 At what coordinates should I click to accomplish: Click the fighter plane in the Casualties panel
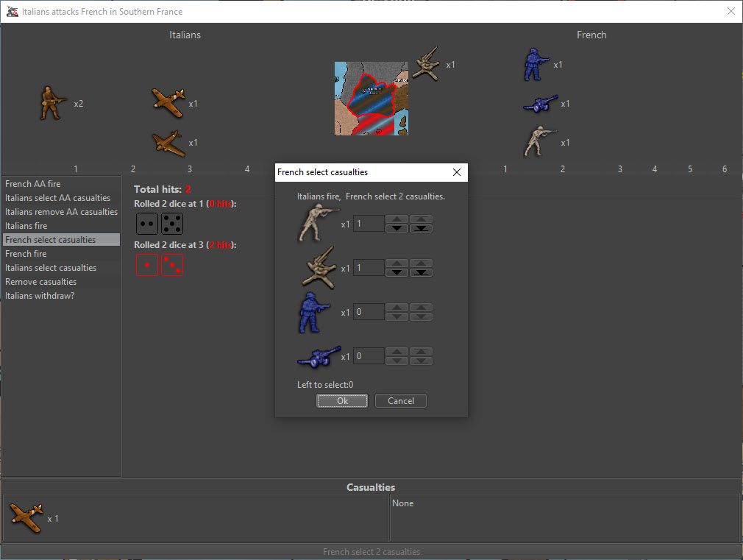coord(26,518)
